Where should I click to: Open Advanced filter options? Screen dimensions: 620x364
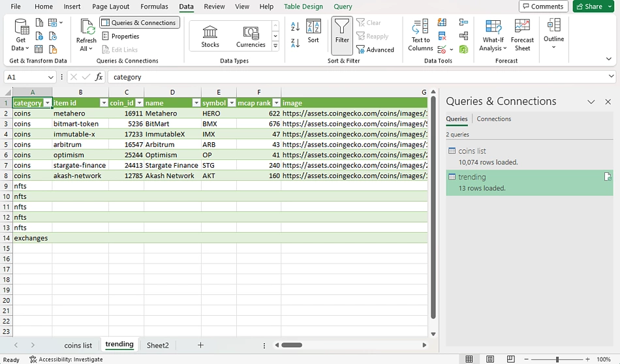click(375, 50)
